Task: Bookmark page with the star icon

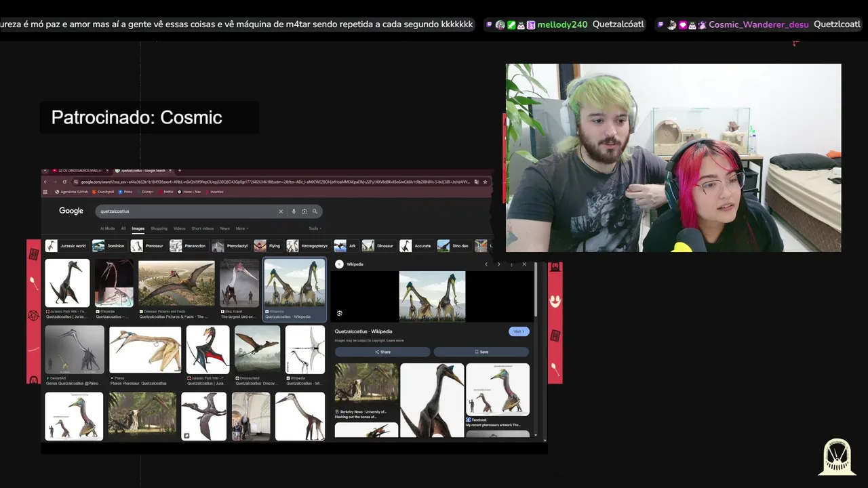Action: pyautogui.click(x=485, y=182)
